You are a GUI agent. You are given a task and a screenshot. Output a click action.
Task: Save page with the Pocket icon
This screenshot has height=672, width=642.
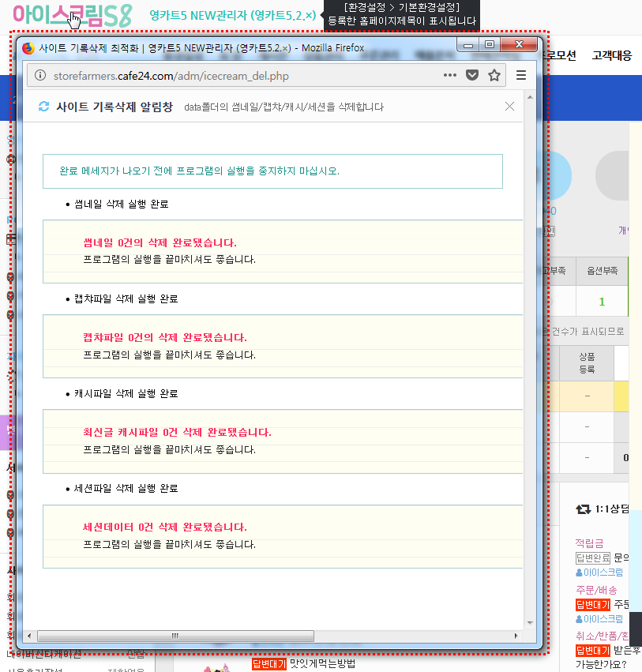tap(472, 75)
